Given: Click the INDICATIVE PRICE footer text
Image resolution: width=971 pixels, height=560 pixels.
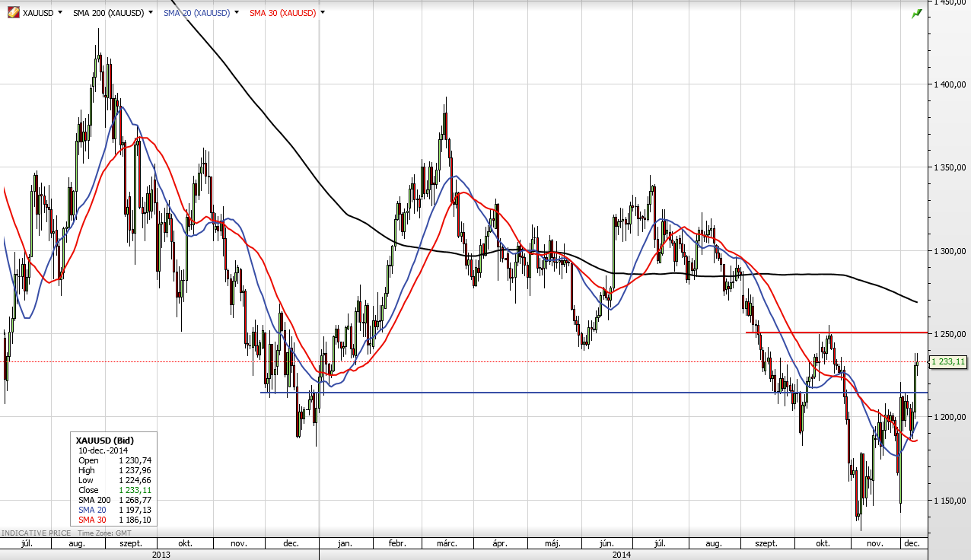Looking at the screenshot, I should 35,534.
